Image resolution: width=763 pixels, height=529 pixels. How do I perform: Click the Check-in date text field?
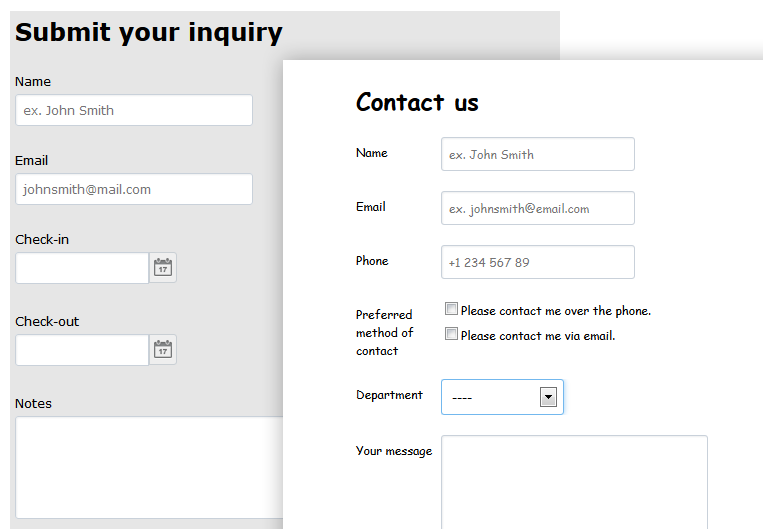point(82,268)
